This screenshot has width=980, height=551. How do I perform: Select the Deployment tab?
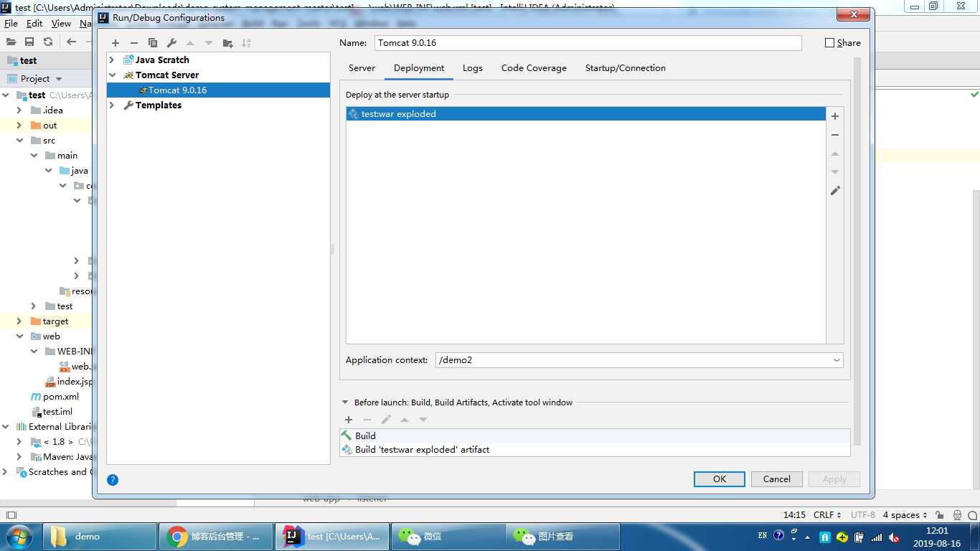tap(419, 68)
